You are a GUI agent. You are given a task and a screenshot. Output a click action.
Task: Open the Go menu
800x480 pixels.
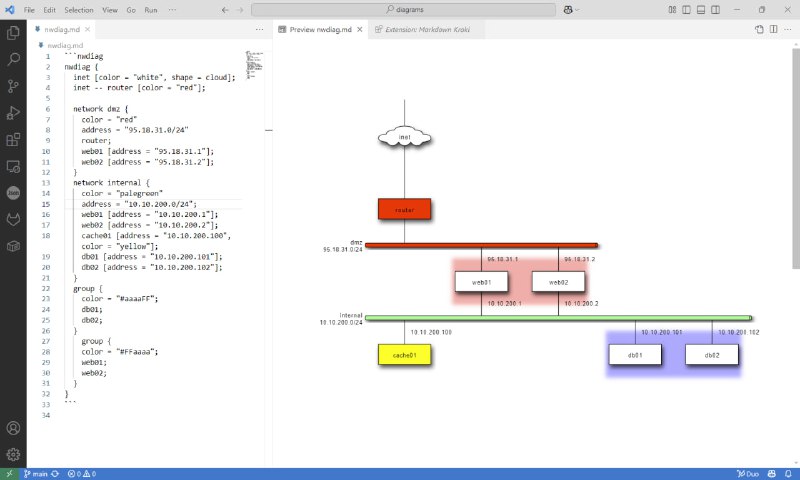click(x=131, y=10)
